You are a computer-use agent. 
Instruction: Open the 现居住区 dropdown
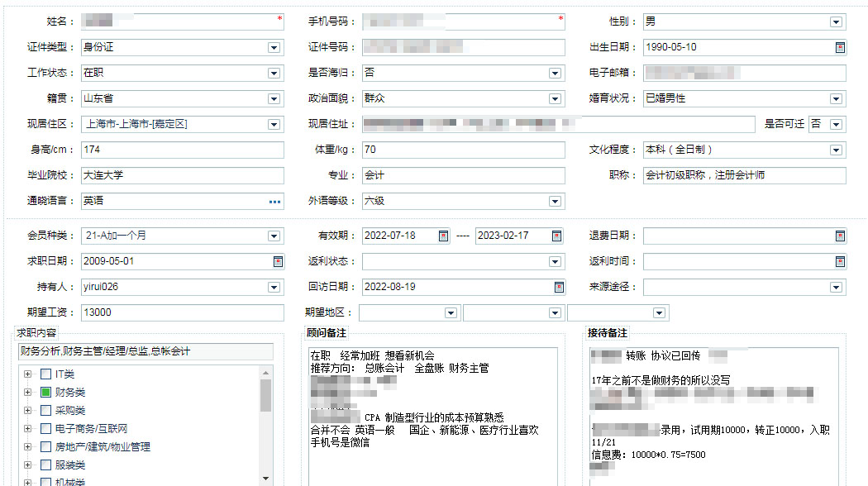[x=274, y=125]
